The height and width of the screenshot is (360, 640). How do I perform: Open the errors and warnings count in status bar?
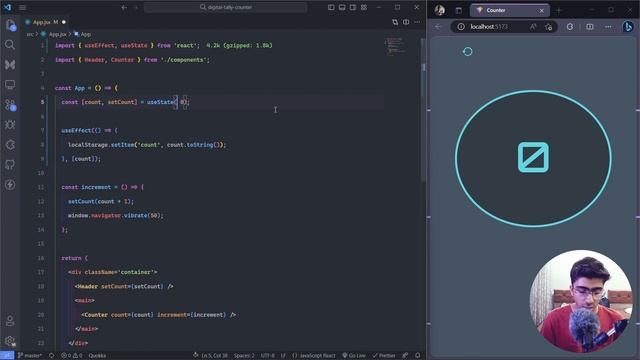tap(71, 356)
